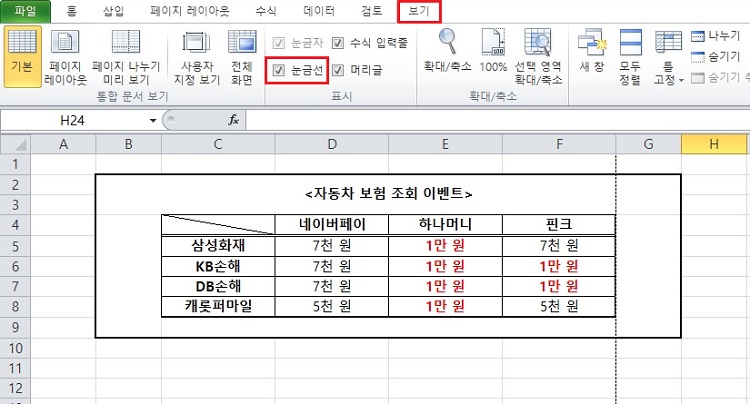Select row 1 header

15,164
